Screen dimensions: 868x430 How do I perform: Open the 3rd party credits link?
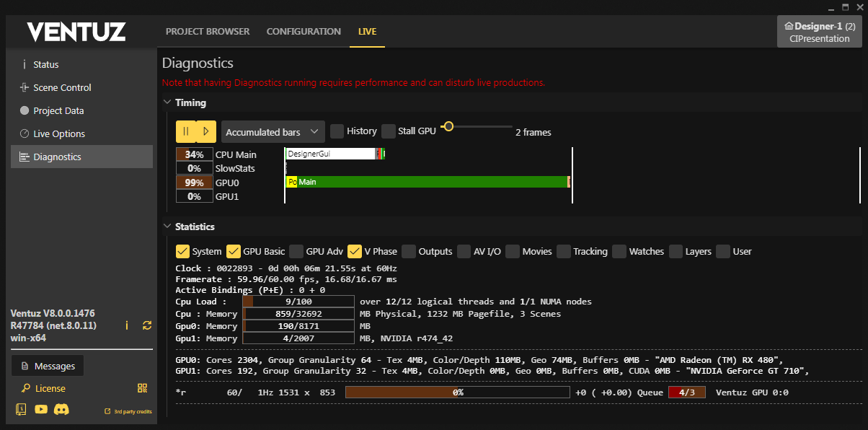(128, 411)
